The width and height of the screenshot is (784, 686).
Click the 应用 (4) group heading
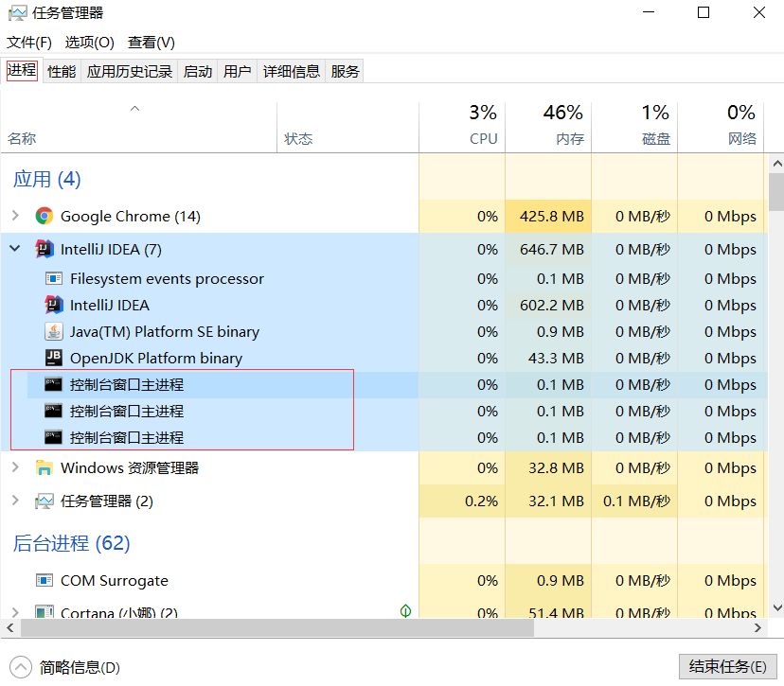(46, 179)
